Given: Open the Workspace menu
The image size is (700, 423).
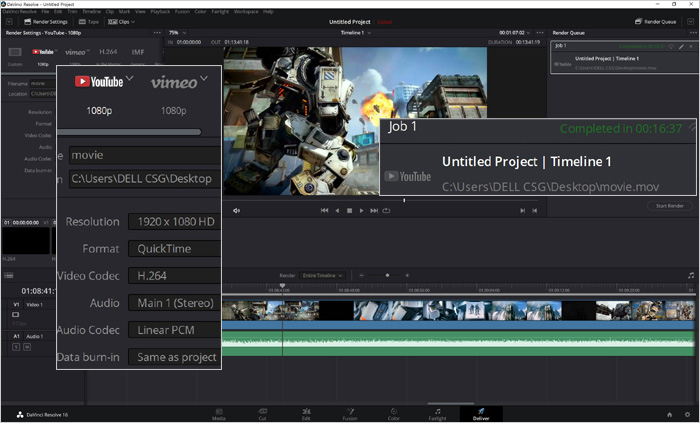Looking at the screenshot, I should click(x=247, y=12).
